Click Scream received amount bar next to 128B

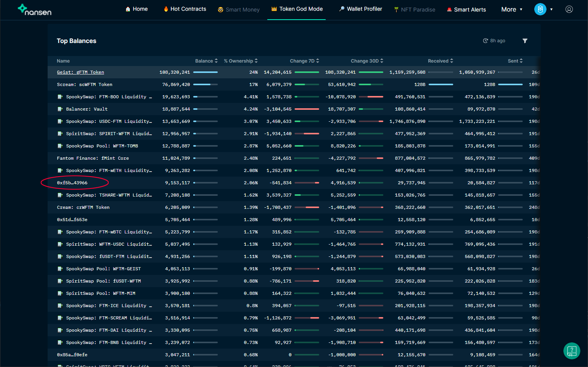point(441,84)
